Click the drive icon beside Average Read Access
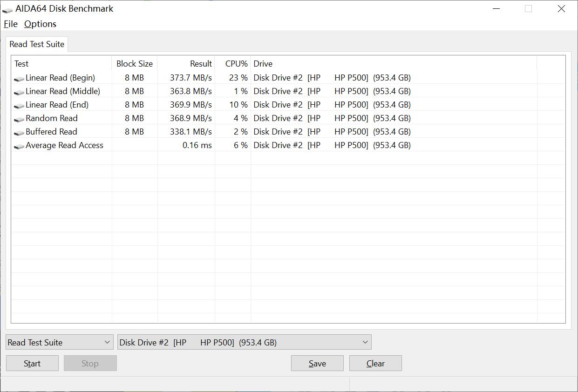 [x=19, y=146]
